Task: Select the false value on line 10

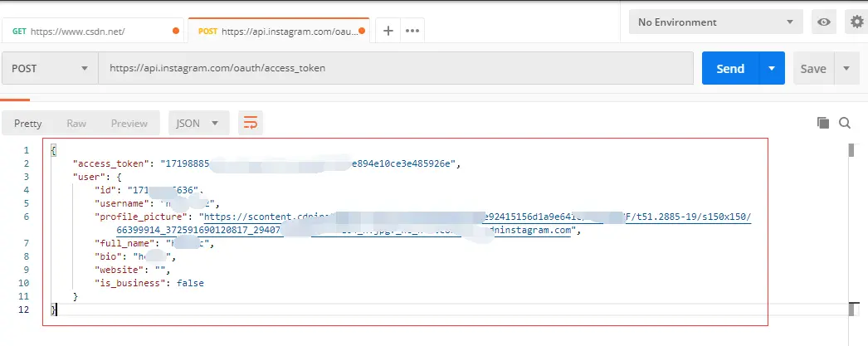Action: [x=190, y=283]
